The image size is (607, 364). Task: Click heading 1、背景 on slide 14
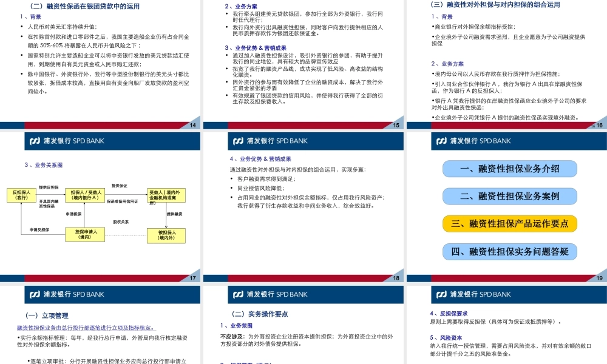tap(30, 16)
